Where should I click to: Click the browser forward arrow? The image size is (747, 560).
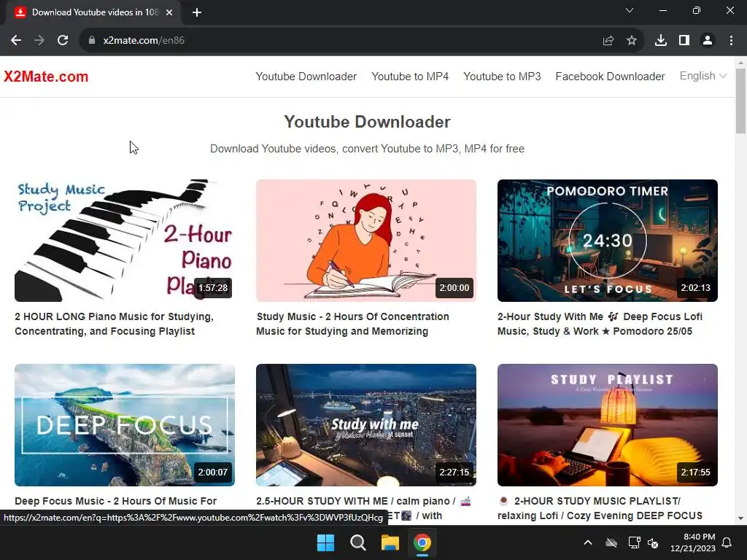(39, 41)
